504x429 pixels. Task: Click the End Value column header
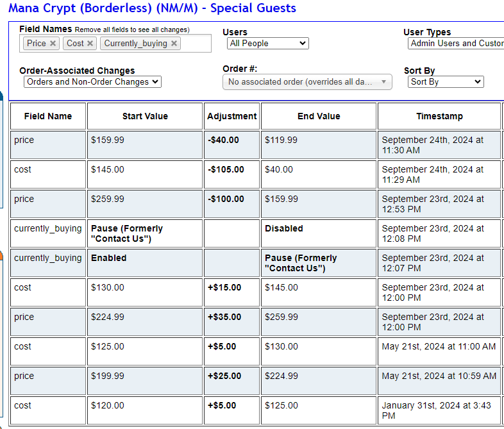point(319,116)
